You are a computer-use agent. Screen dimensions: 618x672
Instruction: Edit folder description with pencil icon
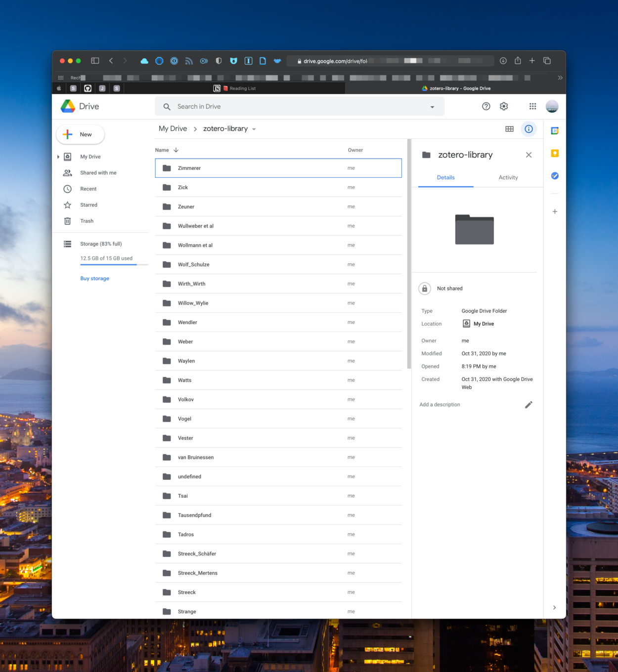pyautogui.click(x=529, y=405)
